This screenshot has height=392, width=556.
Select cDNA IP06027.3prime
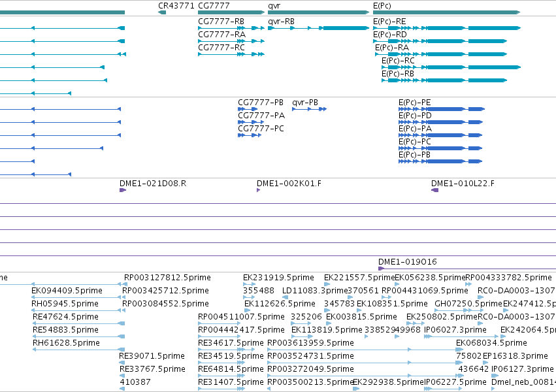(461, 336)
